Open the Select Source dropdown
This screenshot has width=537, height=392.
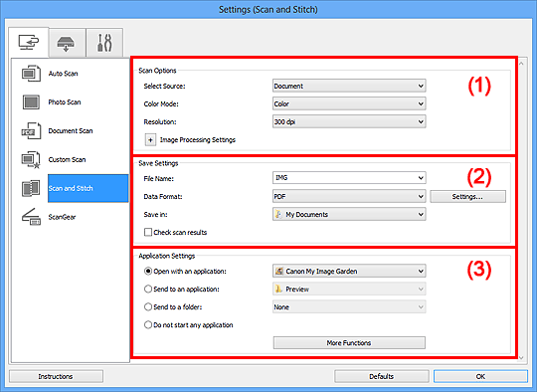coord(349,86)
